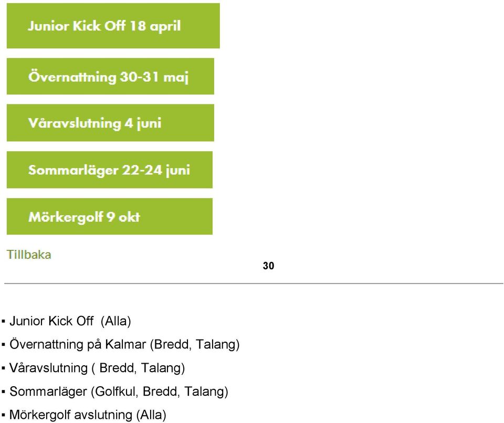Click the bullet marker before Junior Kick Off
Viewport: 504px width, 423px height.
tap(3, 321)
